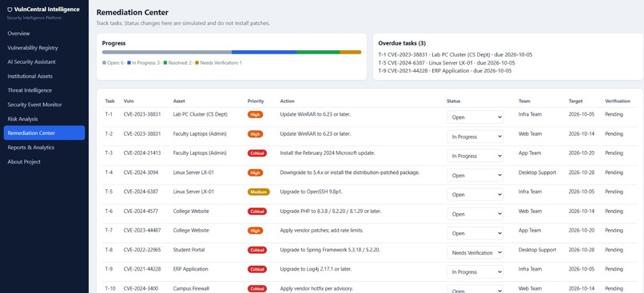
Task: Click 'Upgrade to Log4j 2.17.1 or later.' text
Action: point(316,269)
